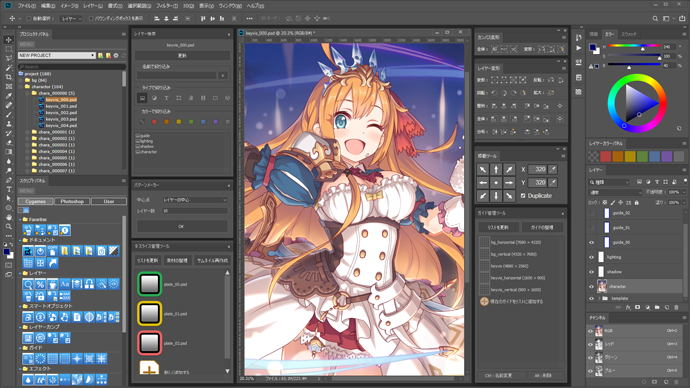The image size is (690, 388).
Task: Select the Type tool in the toolbar
Action: pyautogui.click(x=8, y=189)
